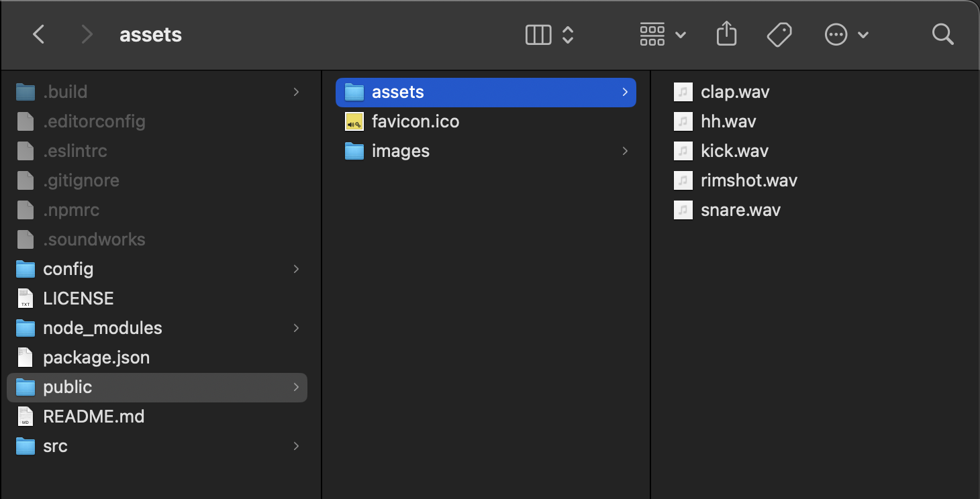980x499 pixels.
Task: Select kick.wav in the file list
Action: click(734, 151)
